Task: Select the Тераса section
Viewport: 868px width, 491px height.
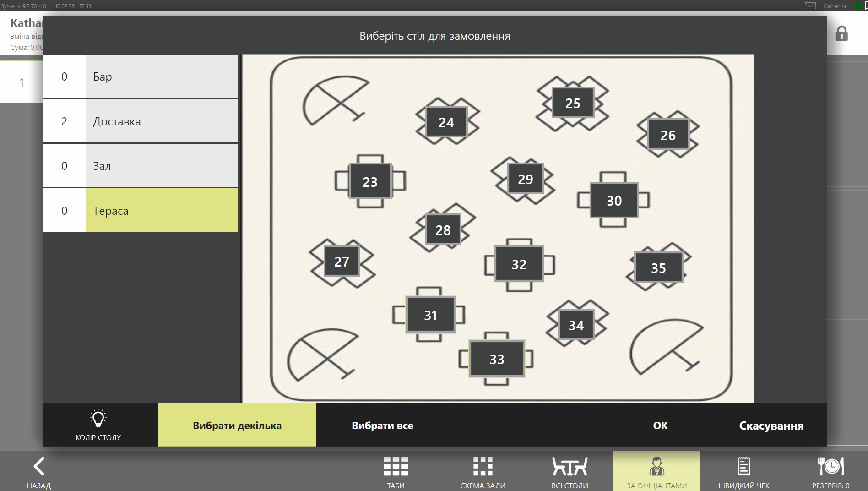Action: (140, 211)
